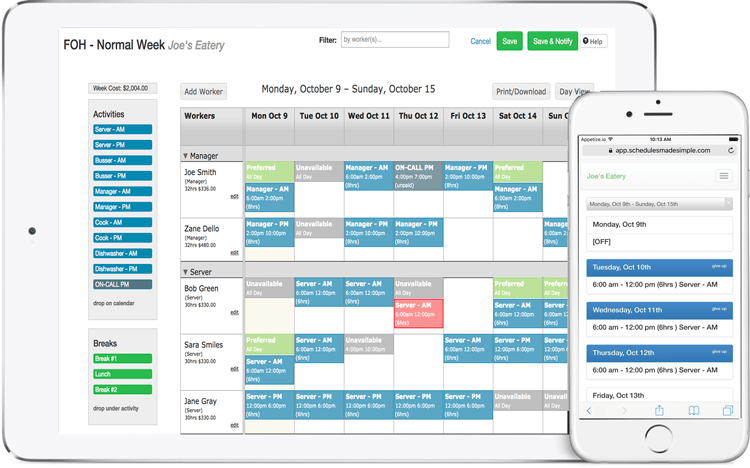The width and height of the screenshot is (750, 468).
Task: Select the ON-CALL PM activity chip
Action: (122, 284)
